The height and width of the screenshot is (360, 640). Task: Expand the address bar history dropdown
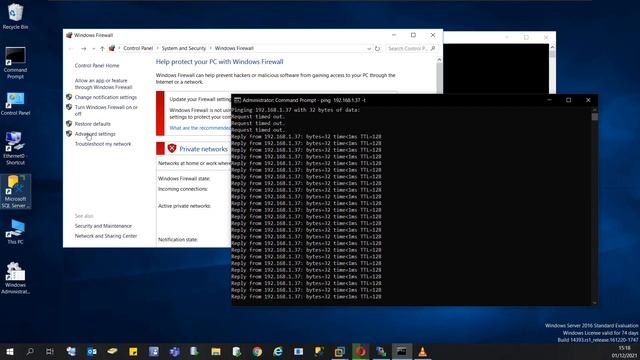pyautogui.click(x=369, y=48)
